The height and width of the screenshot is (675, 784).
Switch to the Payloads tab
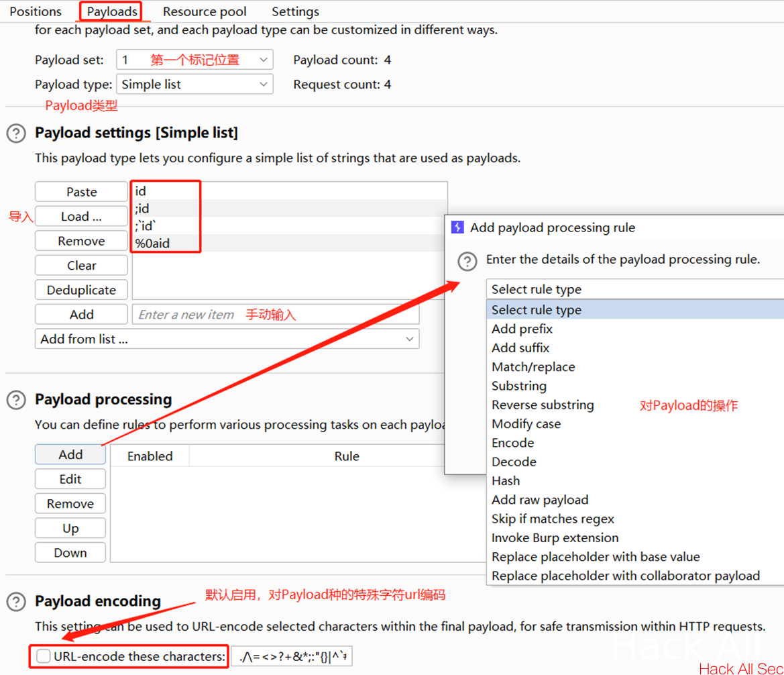coord(112,11)
